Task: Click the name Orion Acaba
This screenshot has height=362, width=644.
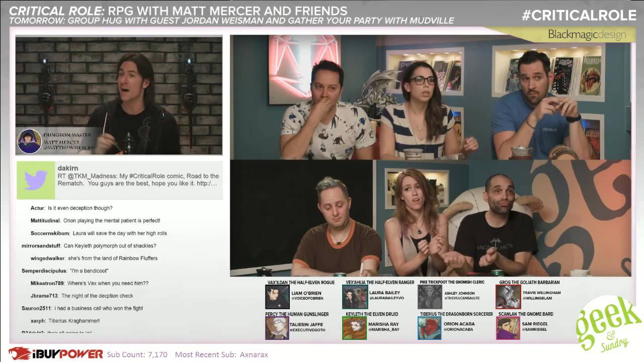Action: point(459,324)
